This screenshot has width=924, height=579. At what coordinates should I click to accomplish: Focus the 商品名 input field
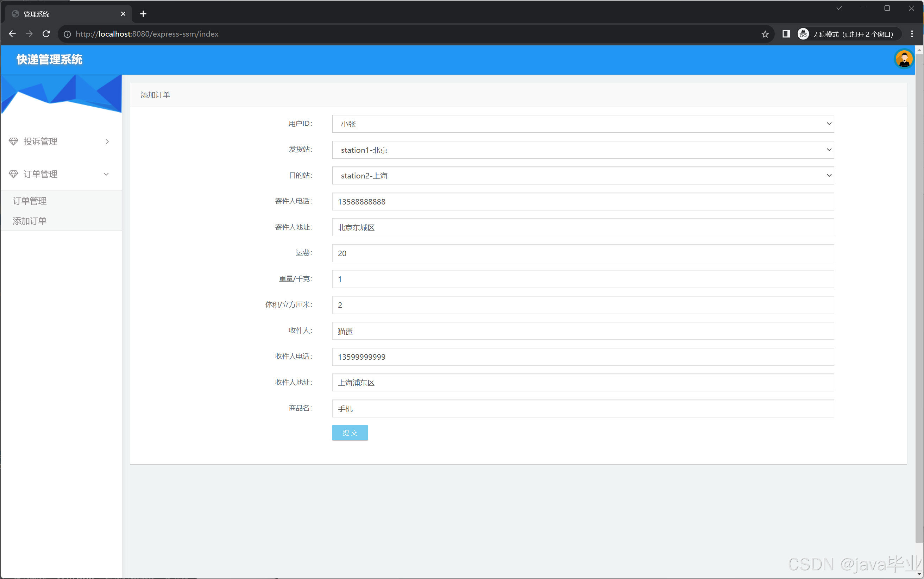point(583,408)
